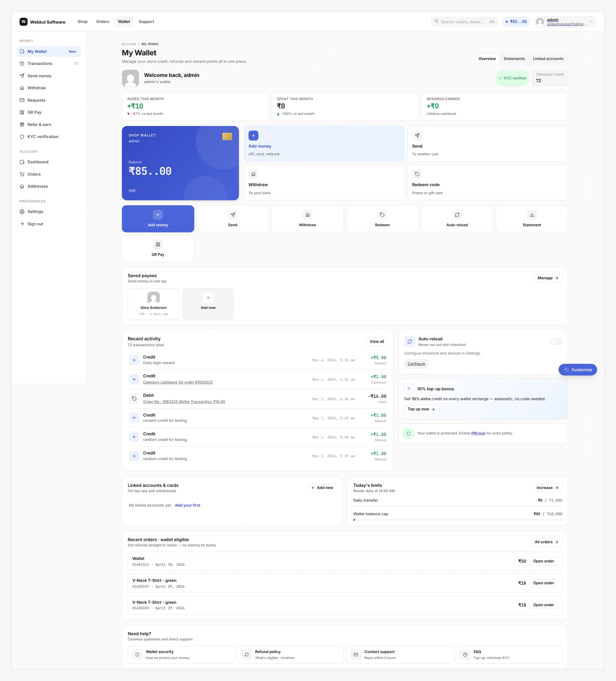This screenshot has width=616, height=681.
Task: Click the FAQ help card
Action: [x=509, y=654]
